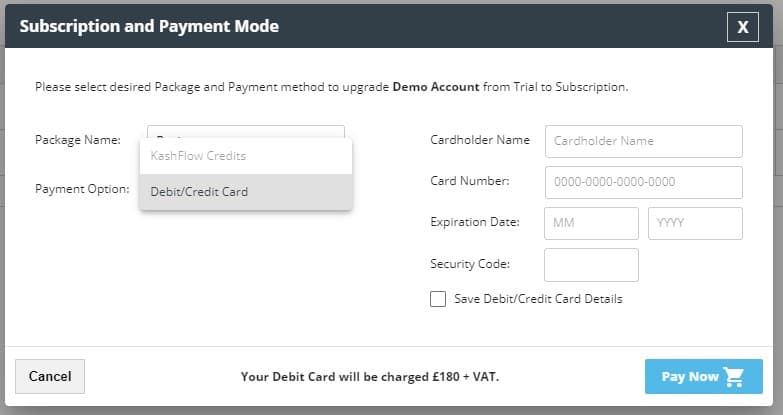Viewport: 783px width, 415px height.
Task: Click the Subscription and Payment Mode title
Action: pyautogui.click(x=149, y=26)
